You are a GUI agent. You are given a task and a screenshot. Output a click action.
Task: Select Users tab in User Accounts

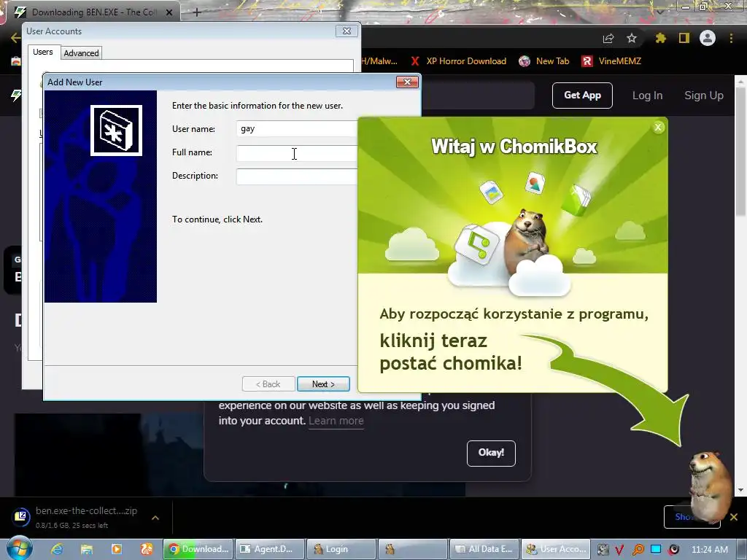click(x=43, y=52)
